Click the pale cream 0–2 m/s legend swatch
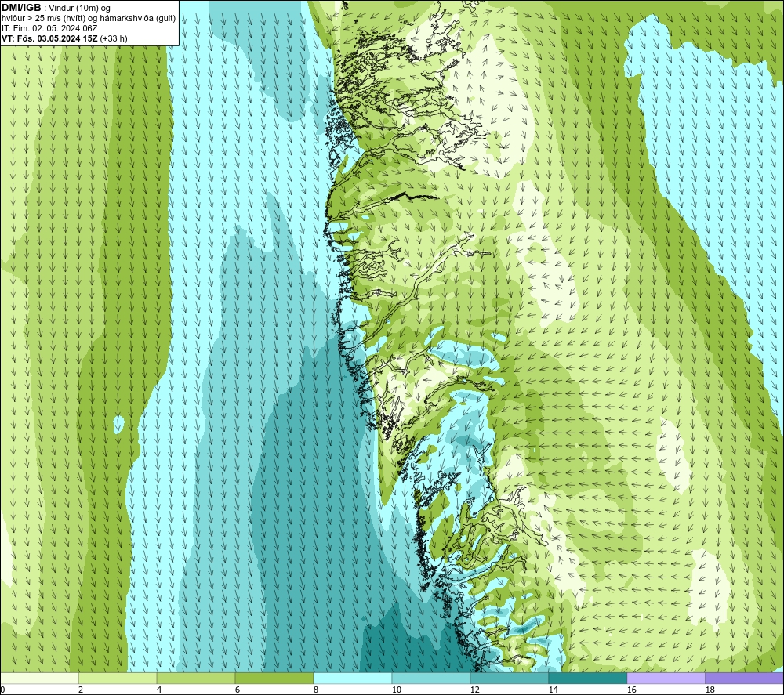The height and width of the screenshot is (695, 784). (x=39, y=678)
